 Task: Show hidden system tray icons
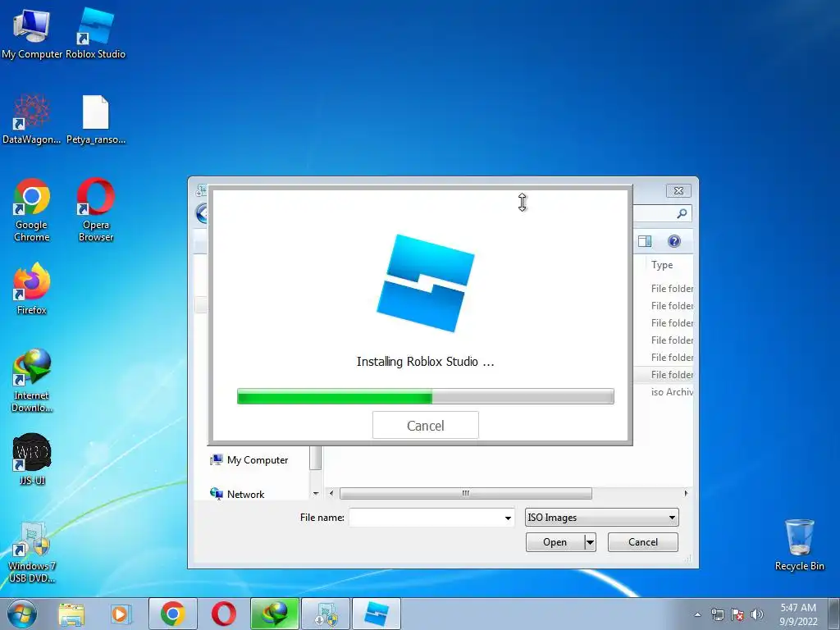[x=697, y=614]
